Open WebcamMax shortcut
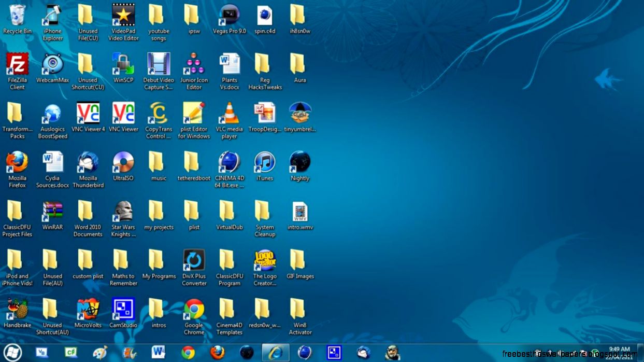 (52, 68)
